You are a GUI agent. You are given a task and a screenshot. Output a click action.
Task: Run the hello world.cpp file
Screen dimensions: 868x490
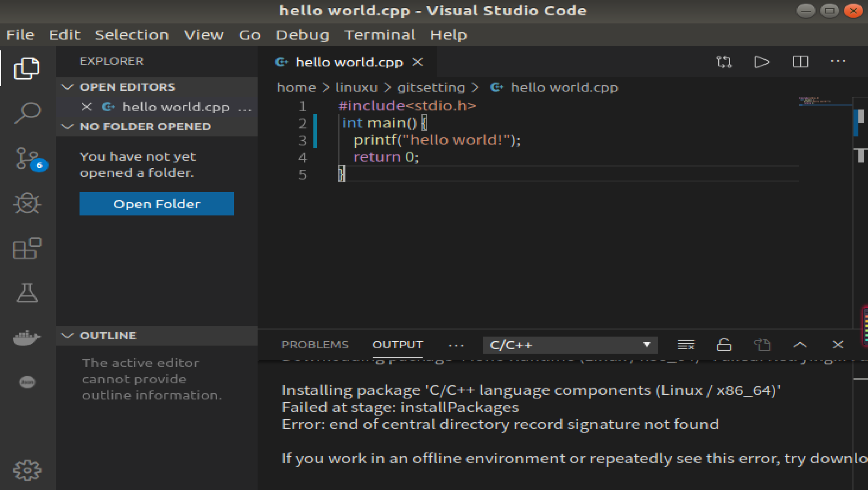762,62
